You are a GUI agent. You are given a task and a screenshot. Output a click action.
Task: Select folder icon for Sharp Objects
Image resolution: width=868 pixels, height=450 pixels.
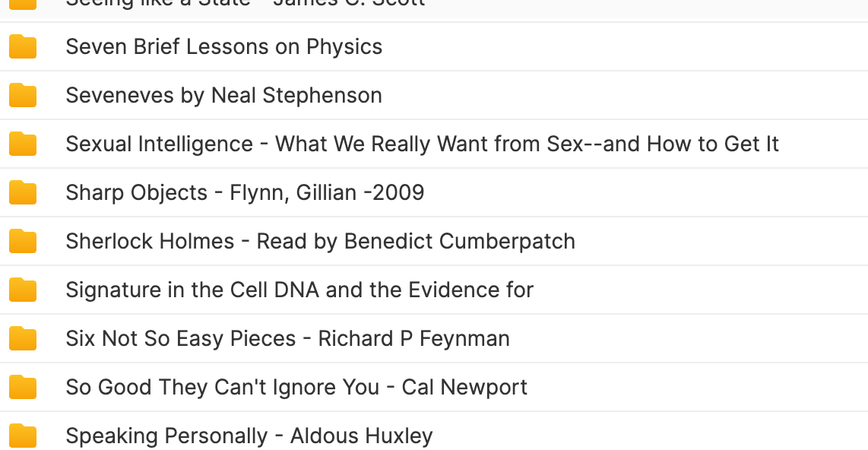tap(23, 192)
